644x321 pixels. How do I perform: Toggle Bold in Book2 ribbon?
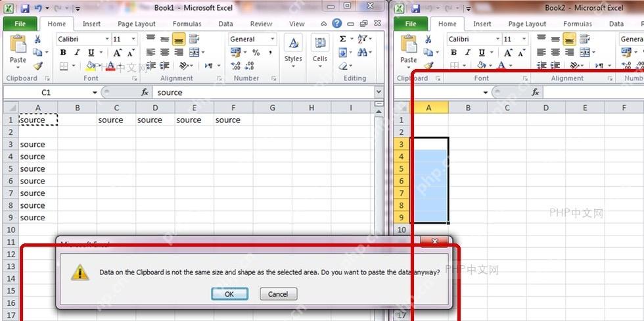[453, 53]
